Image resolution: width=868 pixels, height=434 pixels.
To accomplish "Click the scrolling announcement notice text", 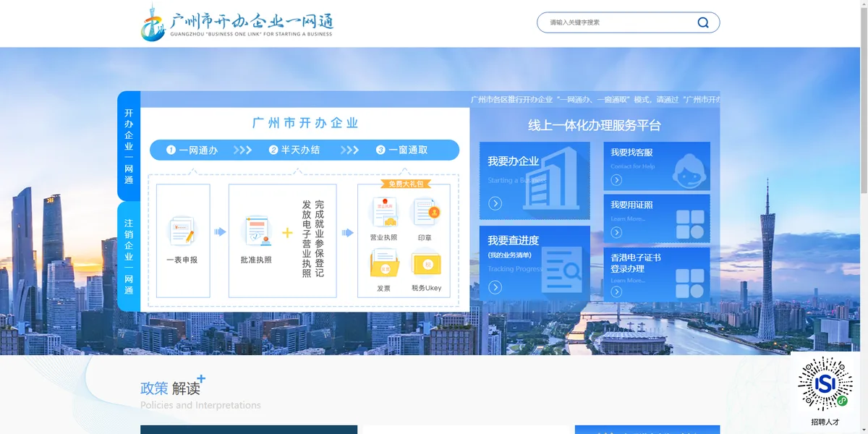I will pyautogui.click(x=595, y=99).
